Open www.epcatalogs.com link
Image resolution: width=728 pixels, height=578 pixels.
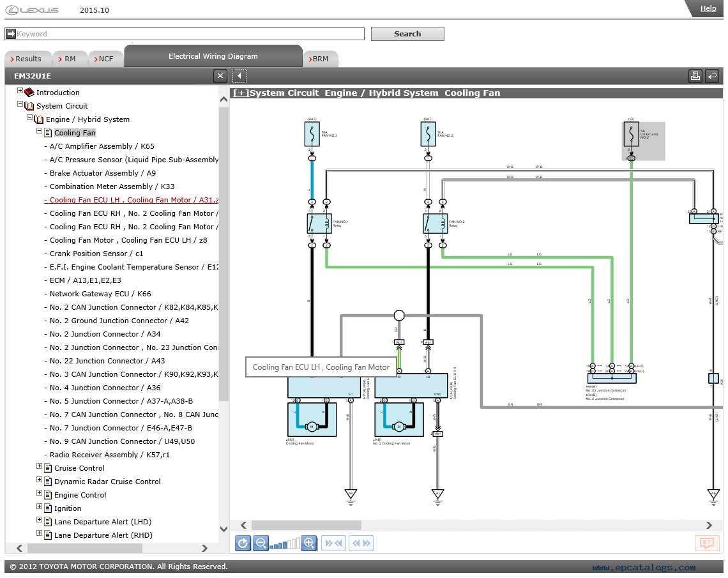[x=644, y=567]
